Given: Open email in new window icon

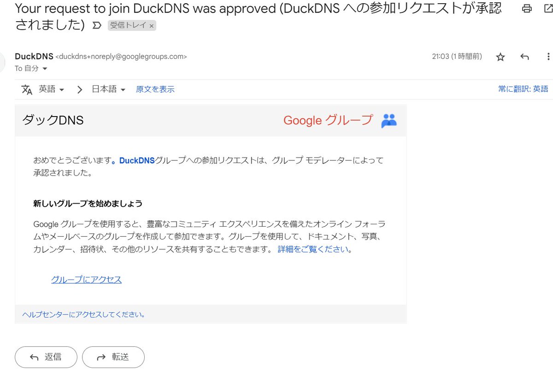Looking at the screenshot, I should point(548,9).
